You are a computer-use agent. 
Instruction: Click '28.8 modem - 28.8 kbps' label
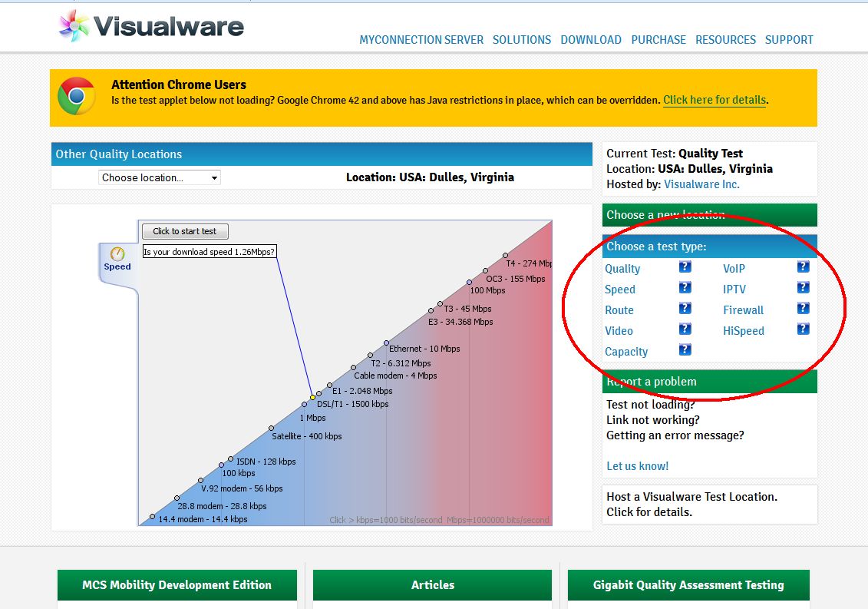click(222, 506)
